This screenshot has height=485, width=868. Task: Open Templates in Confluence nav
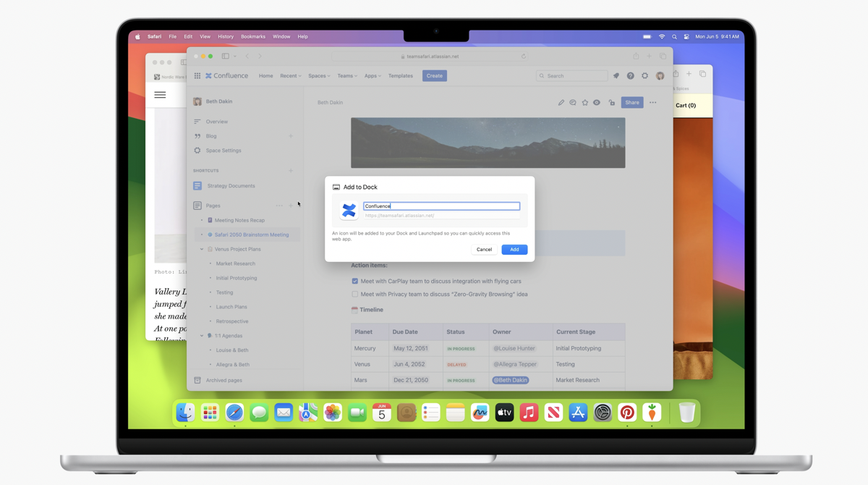(x=401, y=76)
